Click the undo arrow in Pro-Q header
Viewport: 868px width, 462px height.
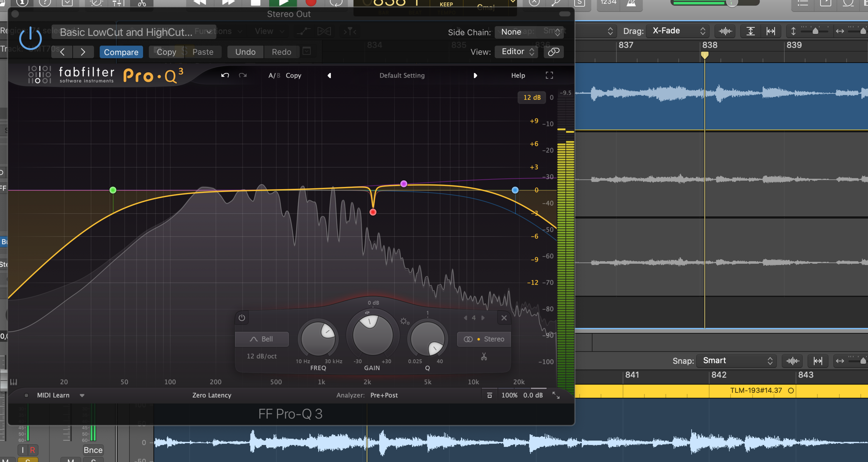[225, 75]
